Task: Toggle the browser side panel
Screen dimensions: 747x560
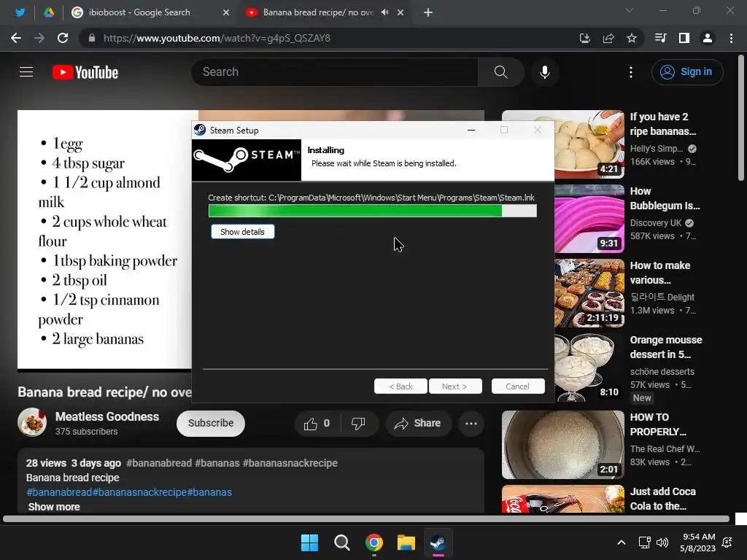Action: pos(684,38)
